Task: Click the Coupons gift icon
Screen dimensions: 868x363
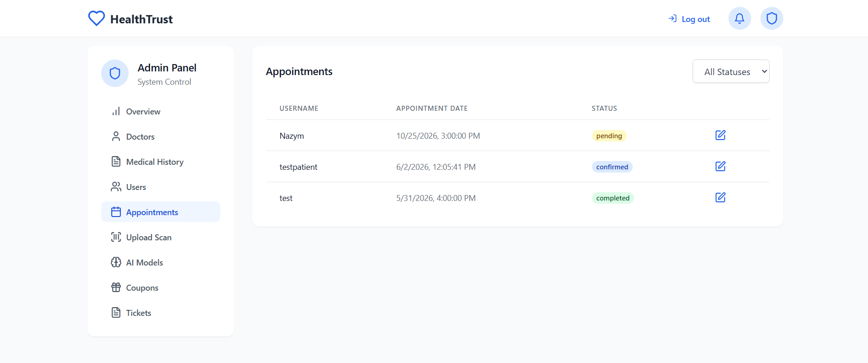Action: tap(116, 287)
